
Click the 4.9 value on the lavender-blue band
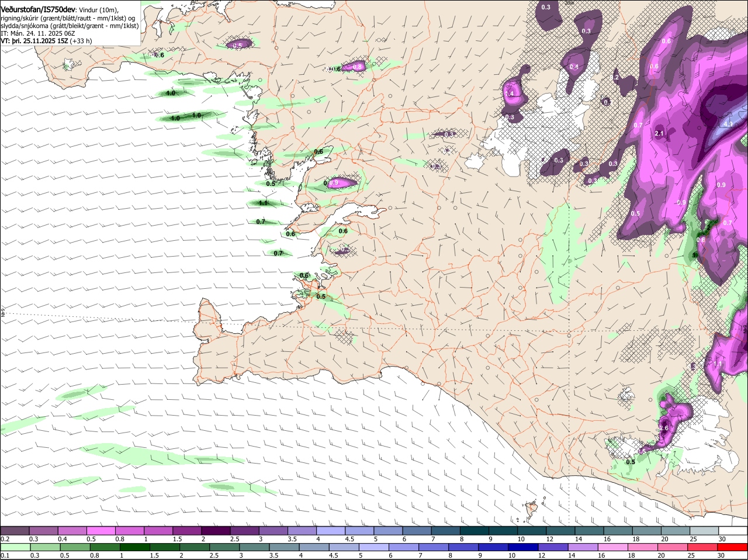pyautogui.click(x=728, y=124)
